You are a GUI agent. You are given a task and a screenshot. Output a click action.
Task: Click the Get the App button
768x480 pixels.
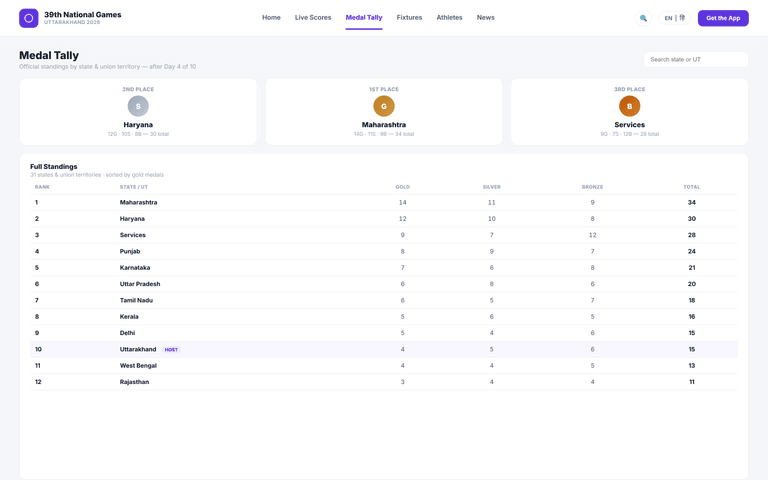[x=723, y=18]
